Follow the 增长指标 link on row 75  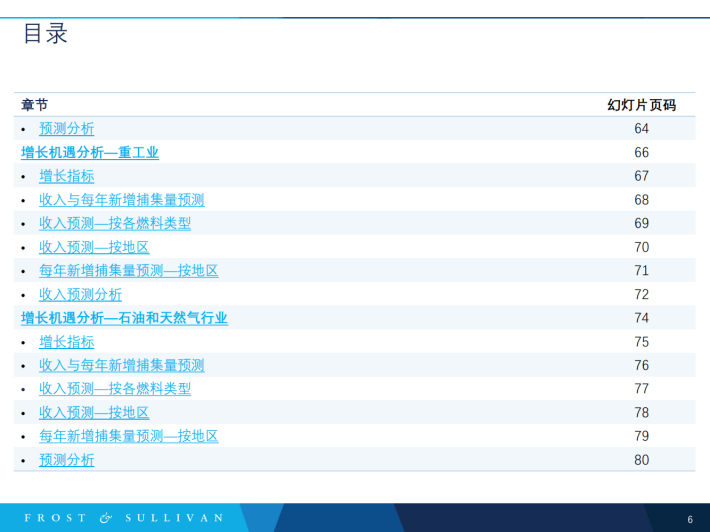click(x=67, y=342)
